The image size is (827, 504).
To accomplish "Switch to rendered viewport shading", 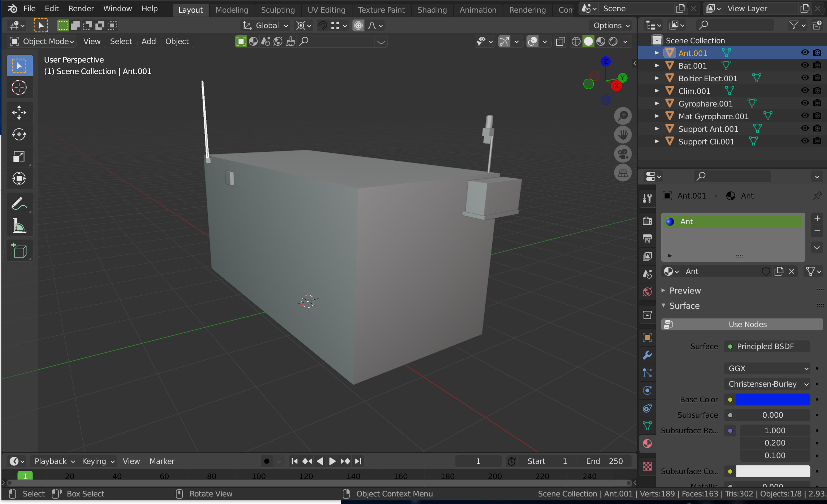I will [x=613, y=42].
